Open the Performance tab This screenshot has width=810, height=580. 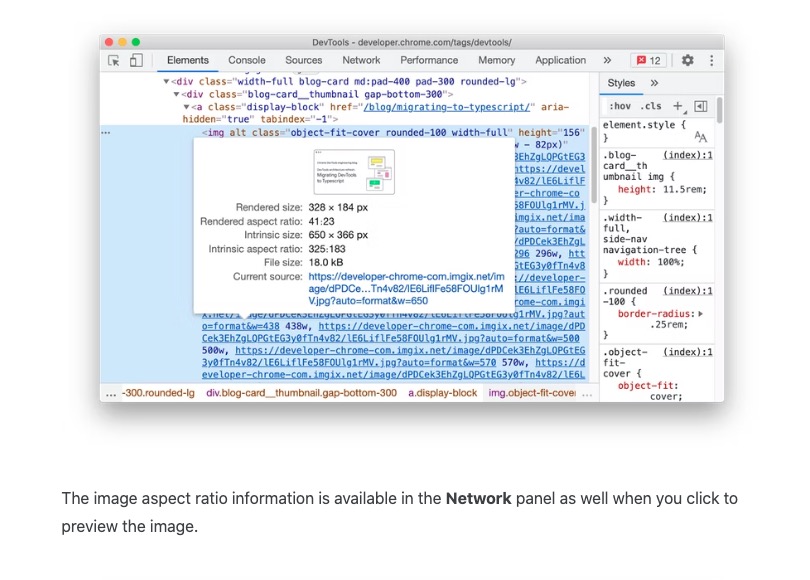coord(429,60)
